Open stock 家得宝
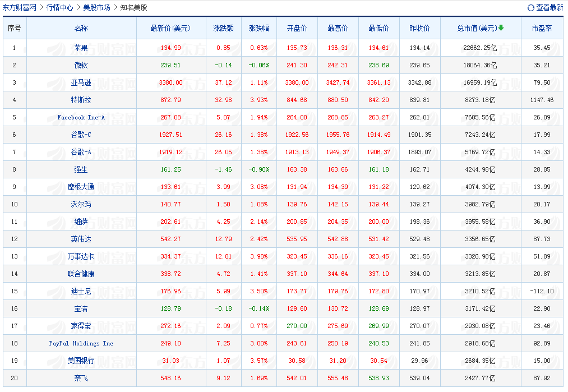The image size is (568, 392). pyautogui.click(x=81, y=326)
